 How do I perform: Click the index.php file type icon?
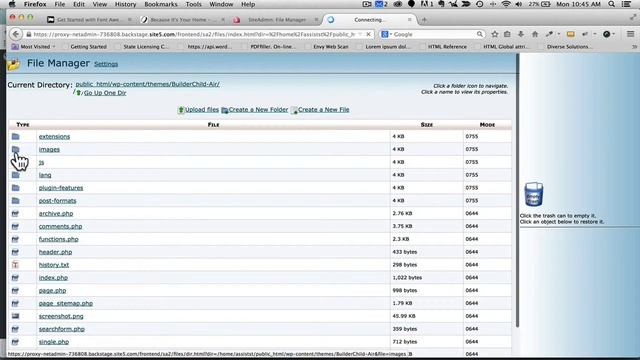pyautogui.click(x=16, y=278)
